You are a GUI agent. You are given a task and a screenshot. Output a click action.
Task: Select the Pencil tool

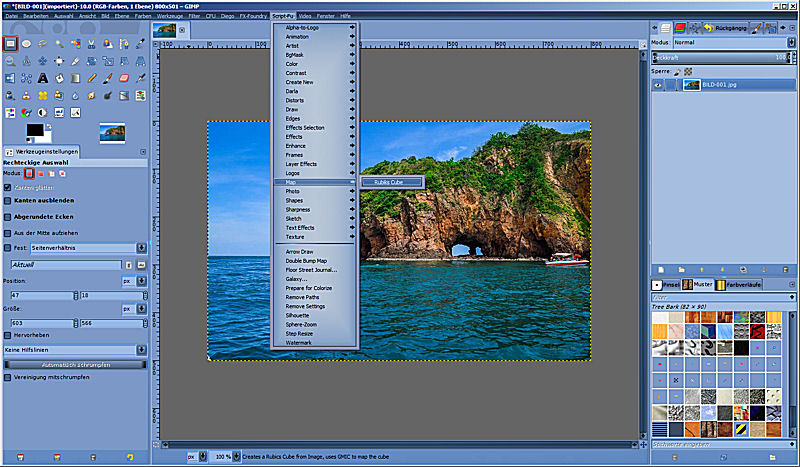point(92,78)
